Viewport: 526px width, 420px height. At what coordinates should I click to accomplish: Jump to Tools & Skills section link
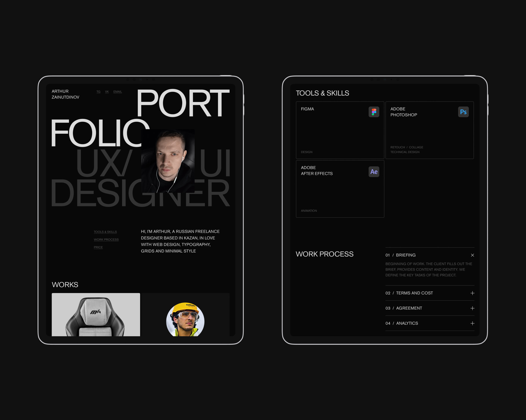105,232
